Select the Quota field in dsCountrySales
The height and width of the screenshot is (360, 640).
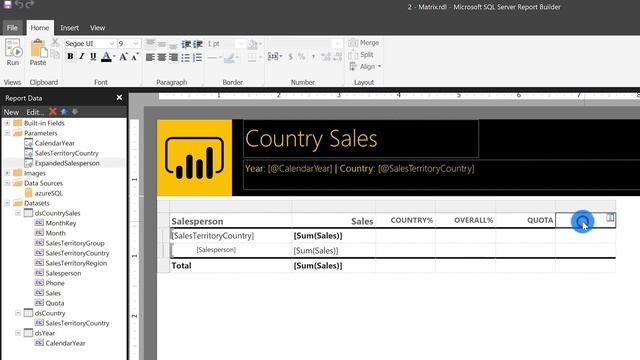tap(55, 303)
